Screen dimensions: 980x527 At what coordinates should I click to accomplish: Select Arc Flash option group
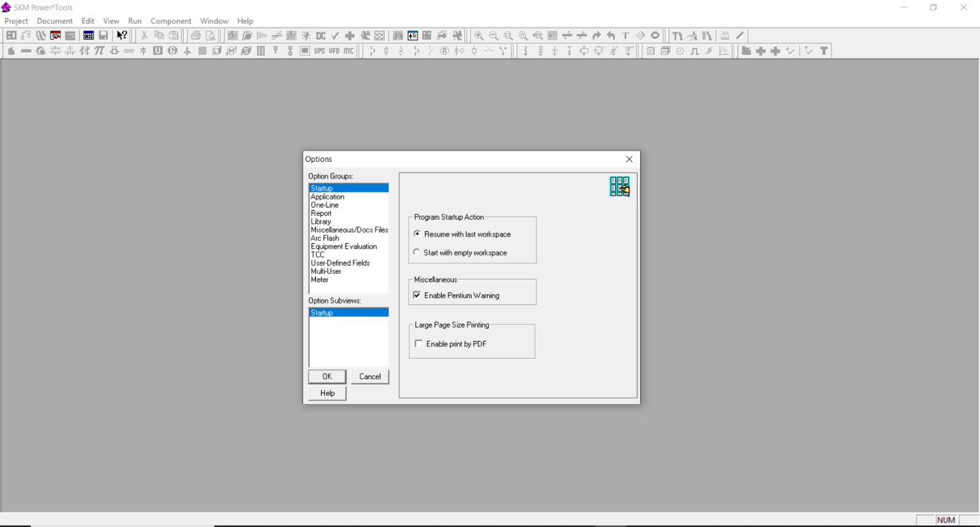point(349,238)
